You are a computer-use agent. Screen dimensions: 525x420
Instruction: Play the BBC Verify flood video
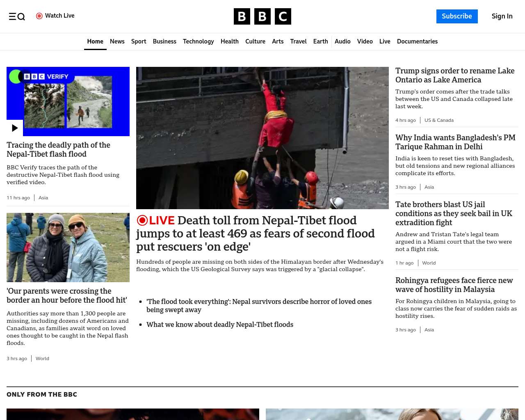pyautogui.click(x=15, y=128)
